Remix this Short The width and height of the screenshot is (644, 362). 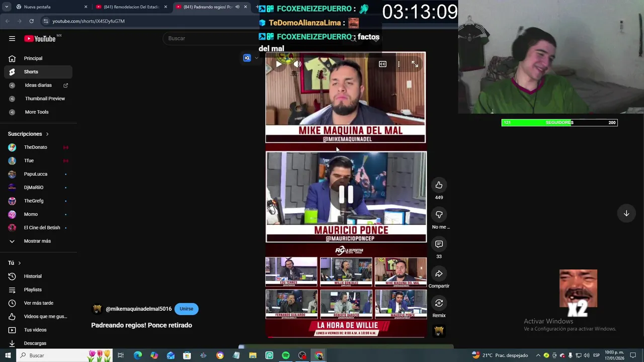tap(439, 303)
